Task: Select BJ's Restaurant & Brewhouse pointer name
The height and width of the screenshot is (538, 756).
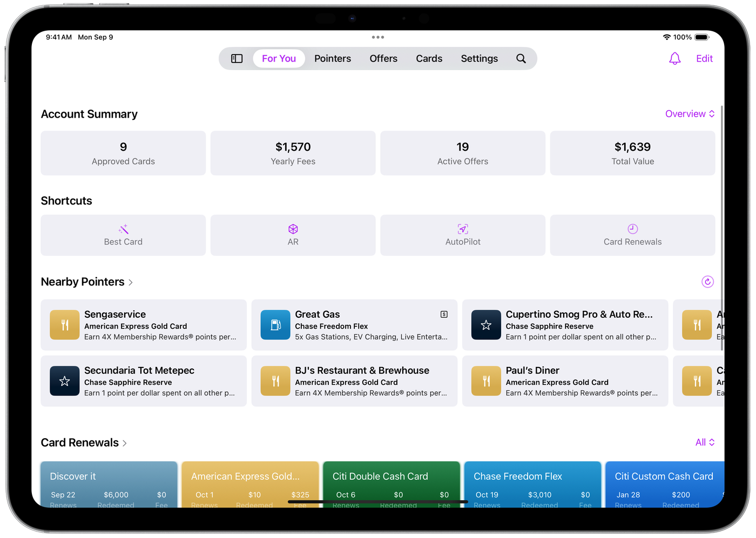Action: point(362,371)
